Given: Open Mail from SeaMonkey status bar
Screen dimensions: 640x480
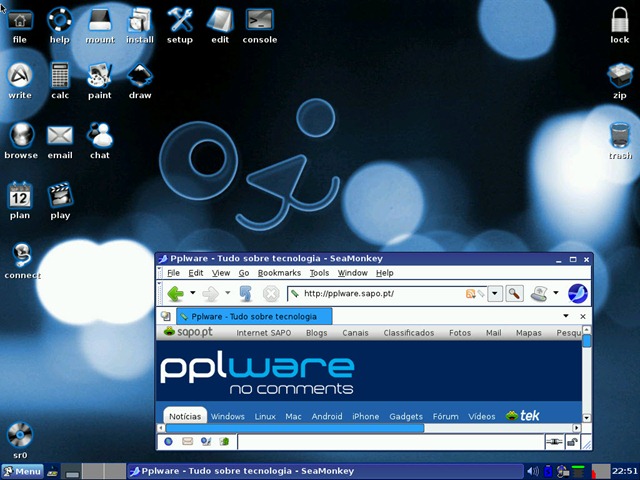Looking at the screenshot, I should point(187,441).
